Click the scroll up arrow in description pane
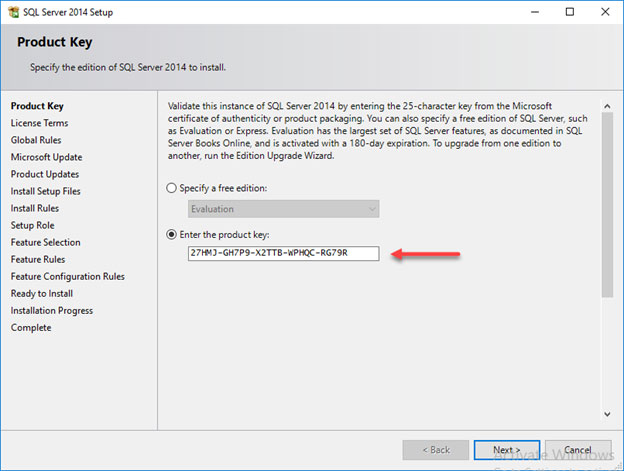The image size is (624, 471). 607,106
